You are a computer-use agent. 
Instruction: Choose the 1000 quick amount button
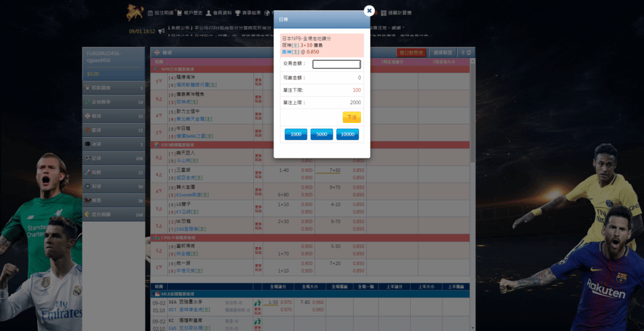coord(296,134)
